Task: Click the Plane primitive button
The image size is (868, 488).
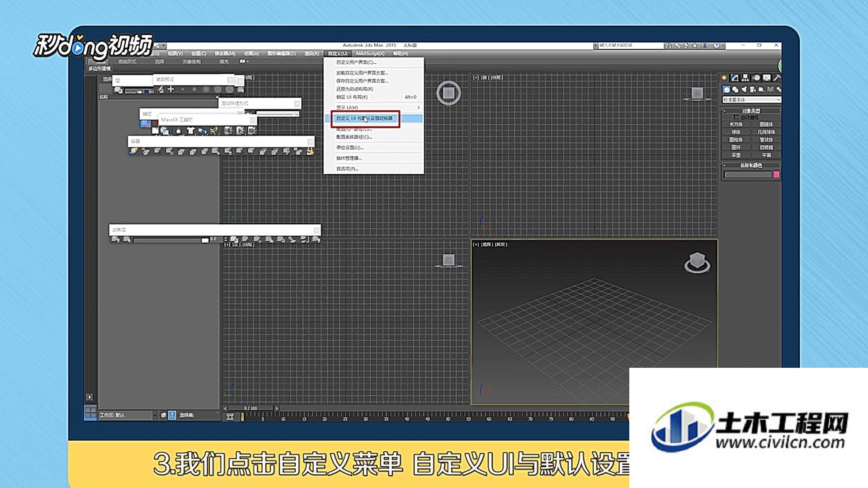Action: [766, 155]
